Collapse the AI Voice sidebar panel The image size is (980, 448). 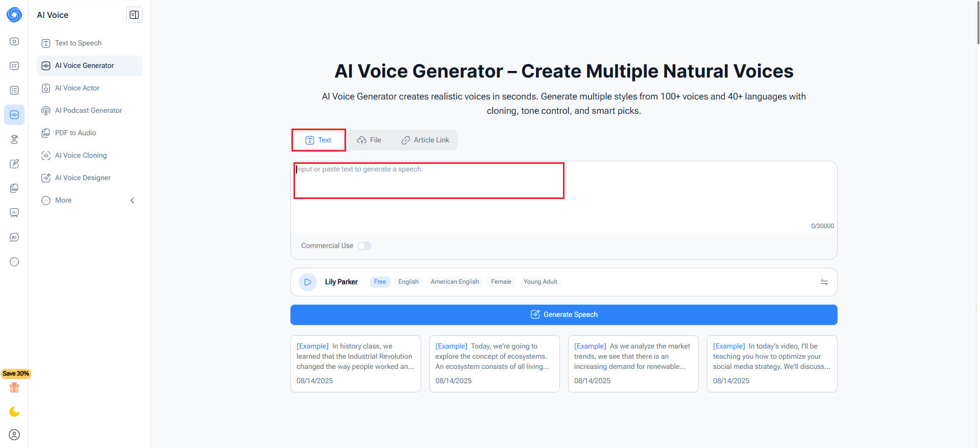134,15
